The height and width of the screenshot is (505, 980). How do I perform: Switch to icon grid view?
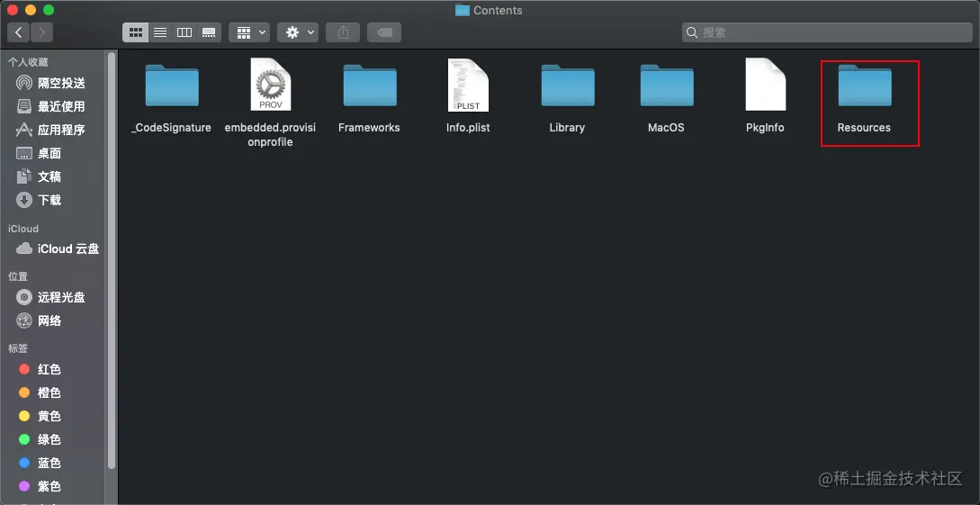pyautogui.click(x=136, y=32)
